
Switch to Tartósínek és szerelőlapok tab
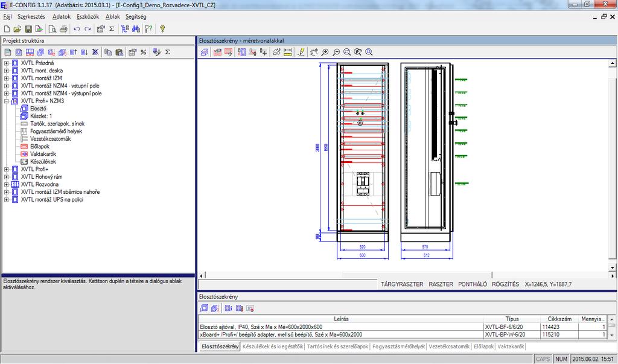tap(337, 346)
